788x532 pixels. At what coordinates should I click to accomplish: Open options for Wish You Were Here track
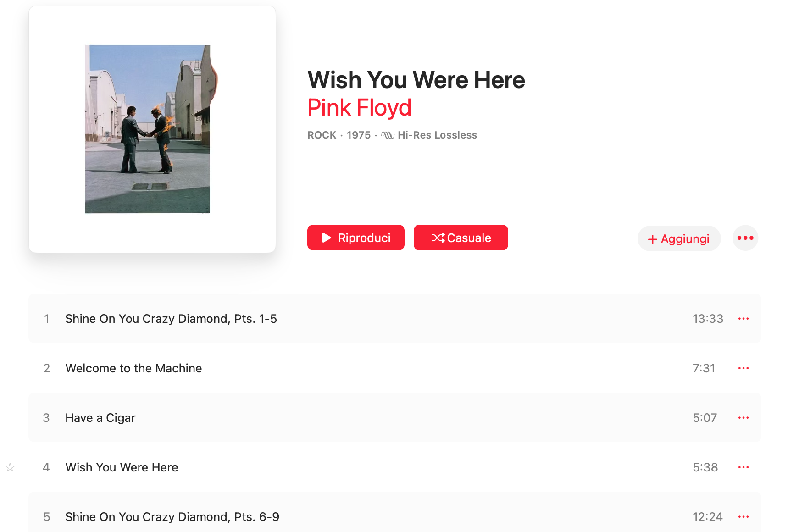[x=744, y=467]
